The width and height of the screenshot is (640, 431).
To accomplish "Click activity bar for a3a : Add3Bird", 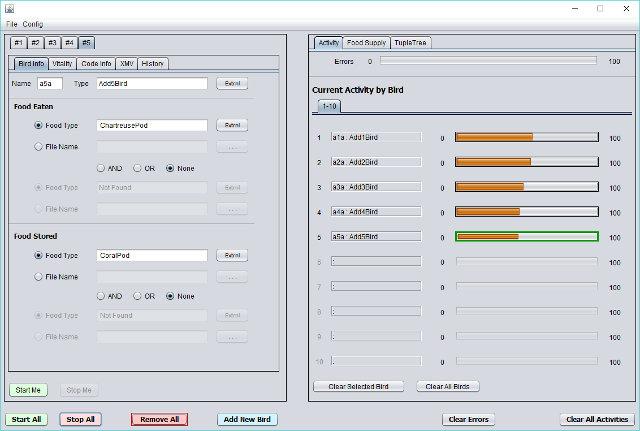I will click(x=527, y=187).
